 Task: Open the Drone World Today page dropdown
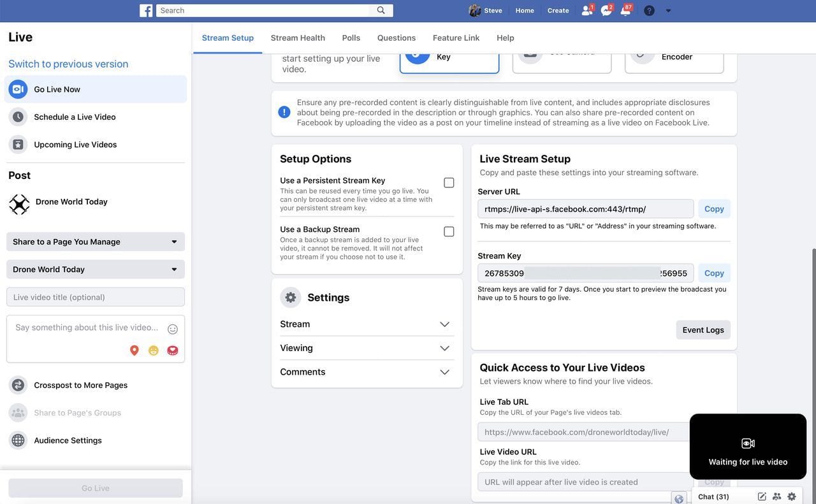click(96, 269)
